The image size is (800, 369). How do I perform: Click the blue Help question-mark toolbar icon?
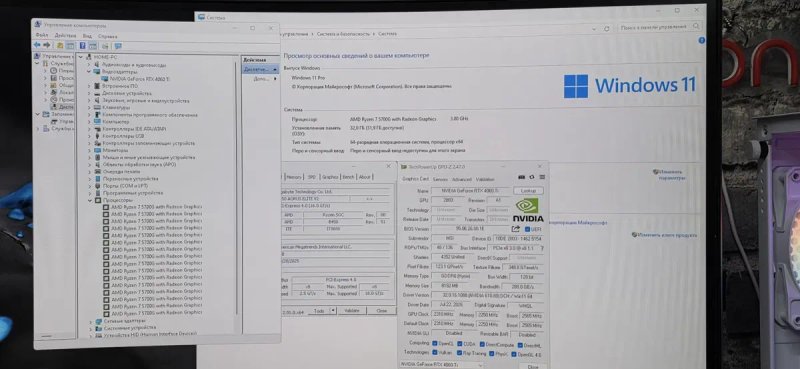[82, 46]
